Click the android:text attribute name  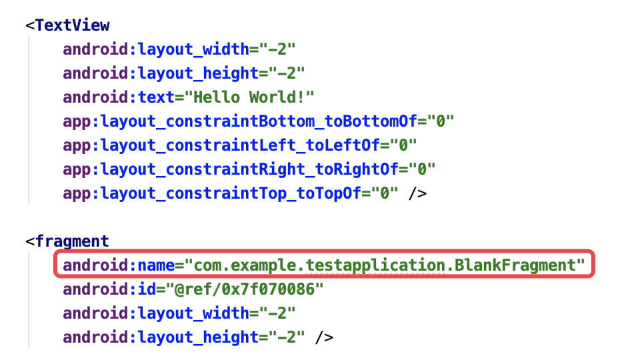[119, 97]
